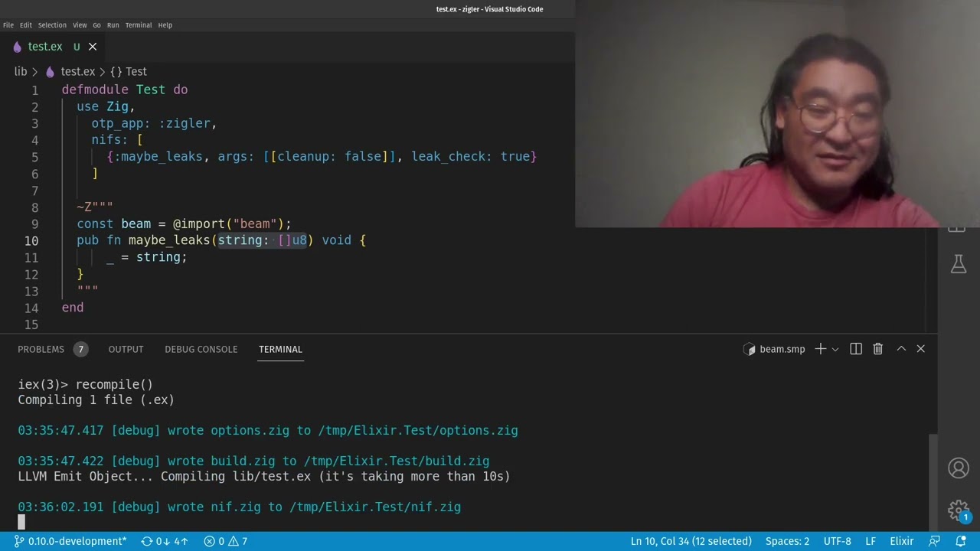The width and height of the screenshot is (980, 551).
Task: Maximize the panel size with the chevron
Action: click(x=901, y=349)
